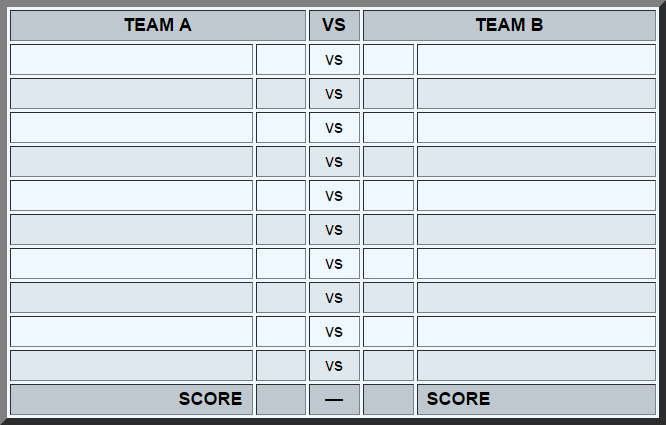Click the second row Team A score box
This screenshot has height=425, width=666.
click(x=281, y=93)
